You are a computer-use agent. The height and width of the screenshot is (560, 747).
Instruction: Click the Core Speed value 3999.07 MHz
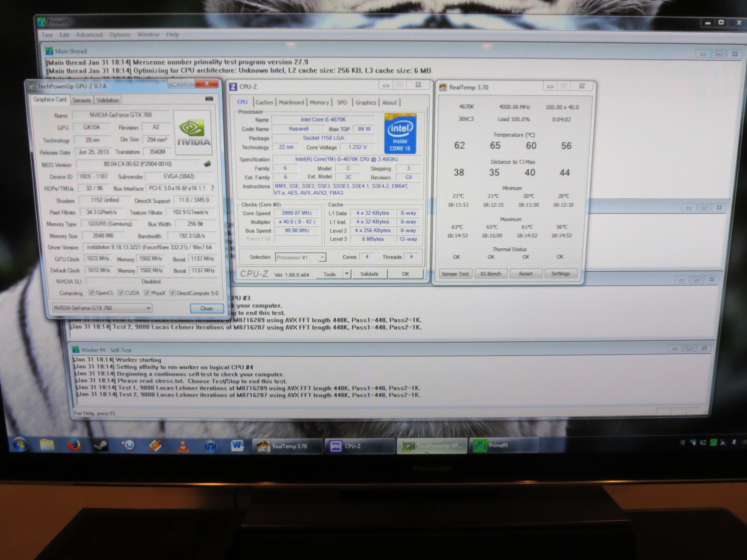(297, 213)
